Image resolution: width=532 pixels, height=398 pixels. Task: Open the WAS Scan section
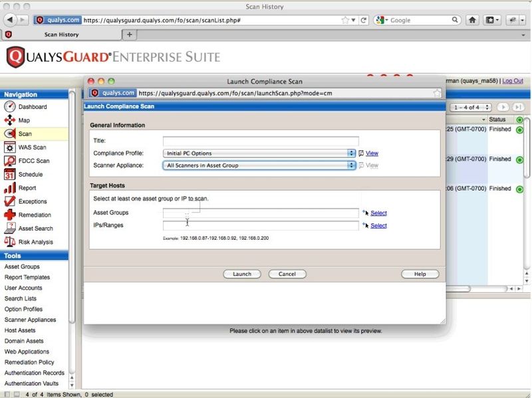[32, 147]
